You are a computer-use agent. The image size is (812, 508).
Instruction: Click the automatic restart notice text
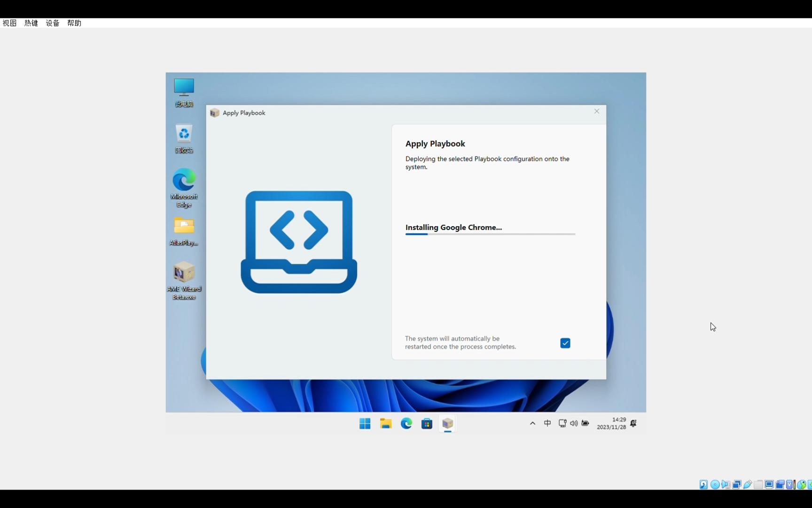click(461, 342)
